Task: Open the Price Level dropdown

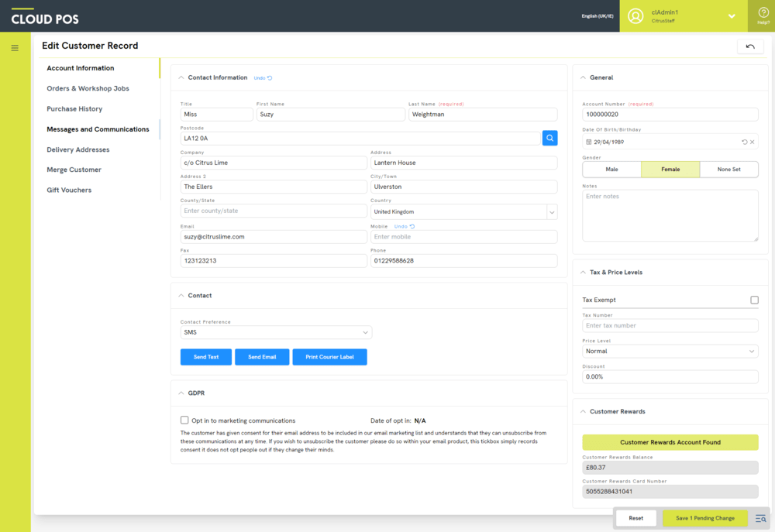Action: [670, 352]
